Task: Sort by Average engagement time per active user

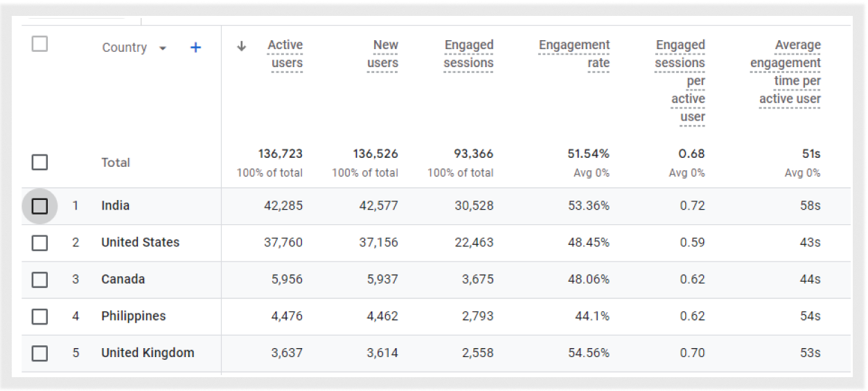Action: tap(786, 72)
